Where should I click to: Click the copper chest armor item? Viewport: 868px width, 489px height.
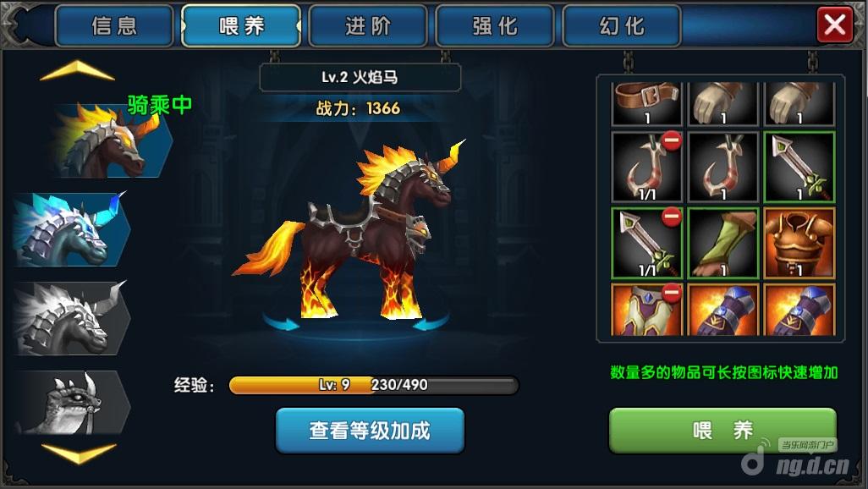[799, 243]
